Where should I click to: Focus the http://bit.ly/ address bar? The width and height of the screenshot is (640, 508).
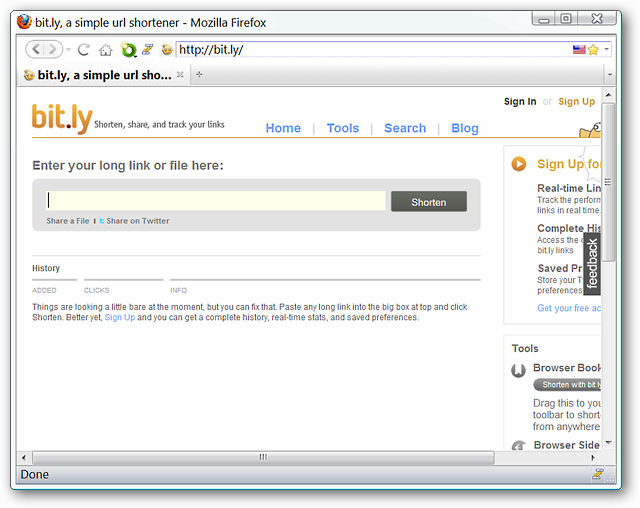[373, 50]
